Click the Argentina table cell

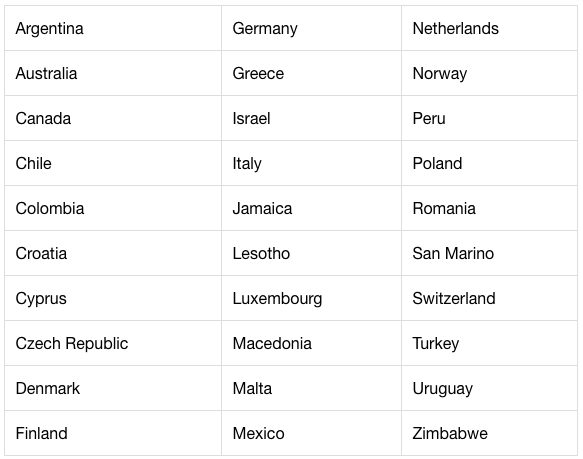tap(113, 28)
